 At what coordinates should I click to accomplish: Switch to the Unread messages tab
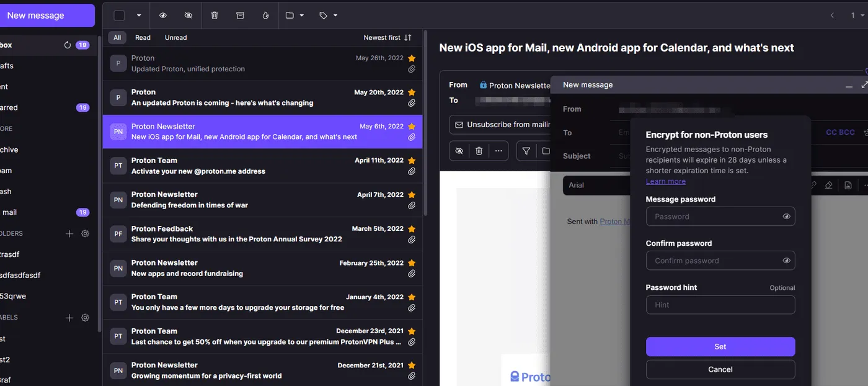pos(175,37)
